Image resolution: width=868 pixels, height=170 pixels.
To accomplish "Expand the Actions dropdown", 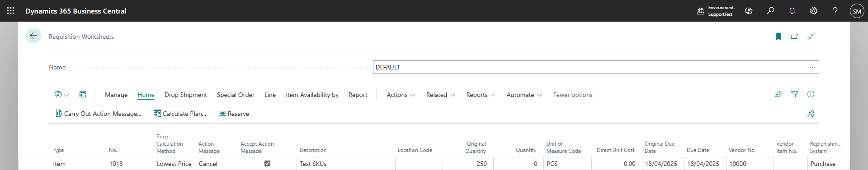I will (x=401, y=95).
